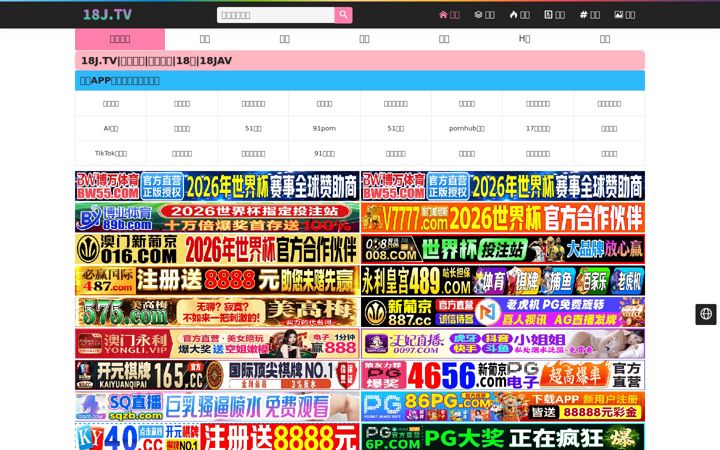This screenshot has width=720, height=450.
Task: Open the grid link starting with 17
Action: (538, 129)
